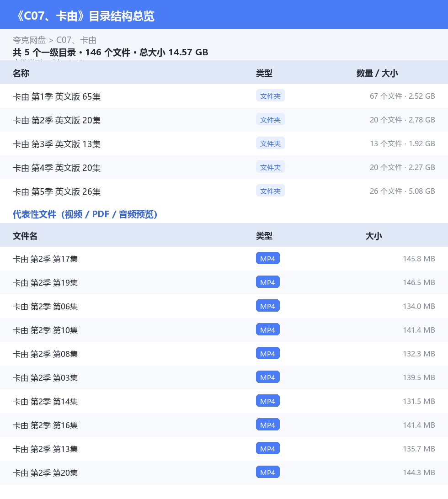Viewport: 448px width, 499px height.
Task: Click MP4 badge for 第17集
Action: 268,259
